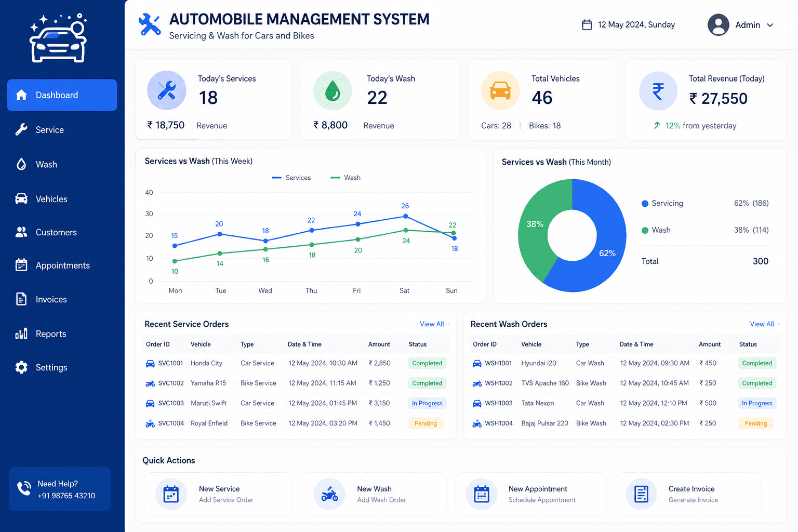Toggle the Wash legend in weekly chart
Screen dimensions: 798x532
coord(345,178)
